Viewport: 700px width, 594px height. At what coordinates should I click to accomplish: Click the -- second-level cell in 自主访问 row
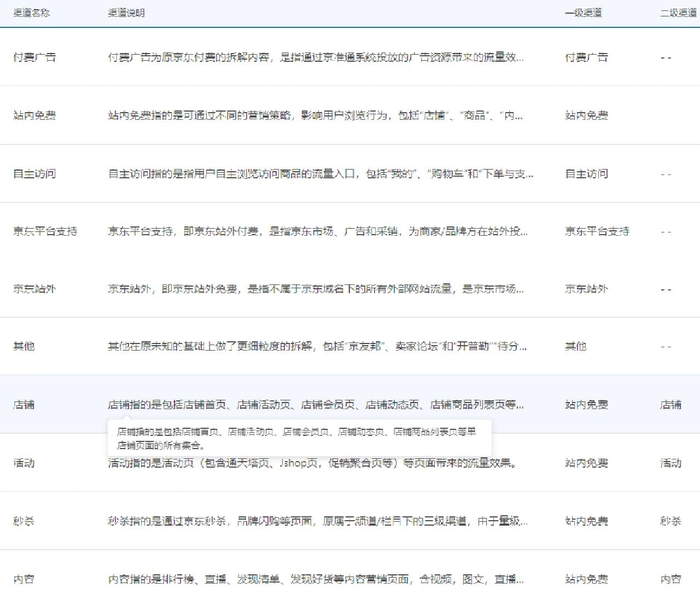(x=666, y=174)
